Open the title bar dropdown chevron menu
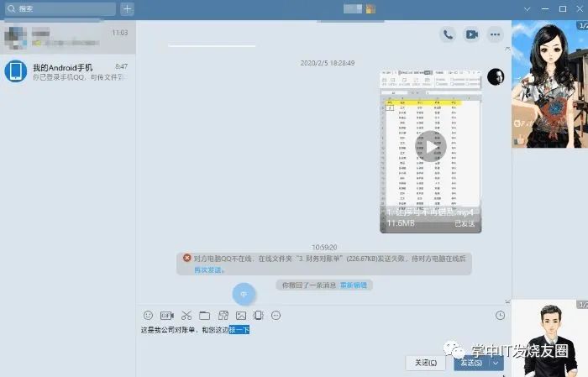Viewport: 588px width, 377px height. 527,9
